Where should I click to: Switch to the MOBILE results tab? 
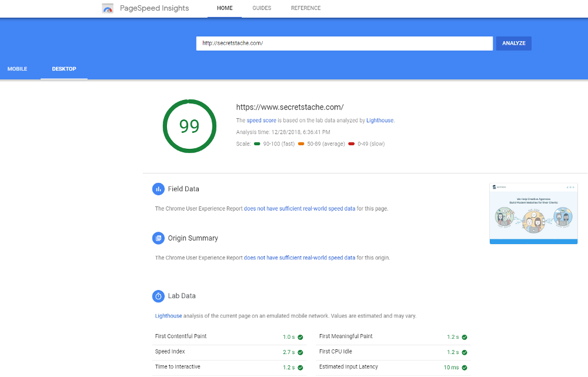[17, 69]
